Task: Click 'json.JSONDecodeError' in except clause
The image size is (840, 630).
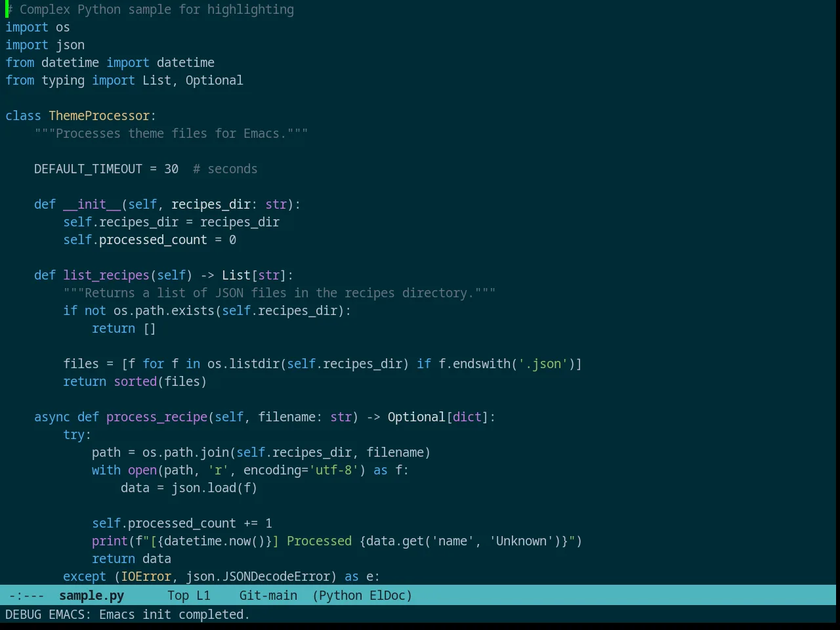Action: [258, 576]
